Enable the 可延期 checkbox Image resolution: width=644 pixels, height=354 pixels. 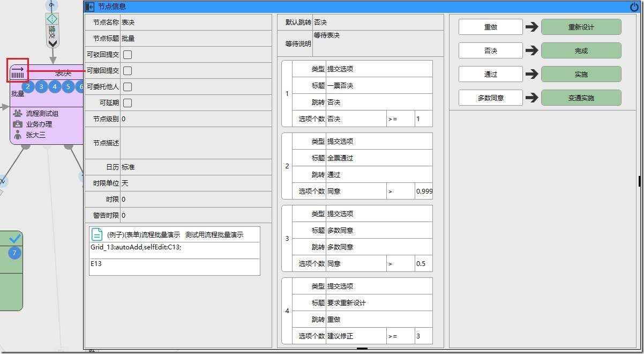coord(128,103)
